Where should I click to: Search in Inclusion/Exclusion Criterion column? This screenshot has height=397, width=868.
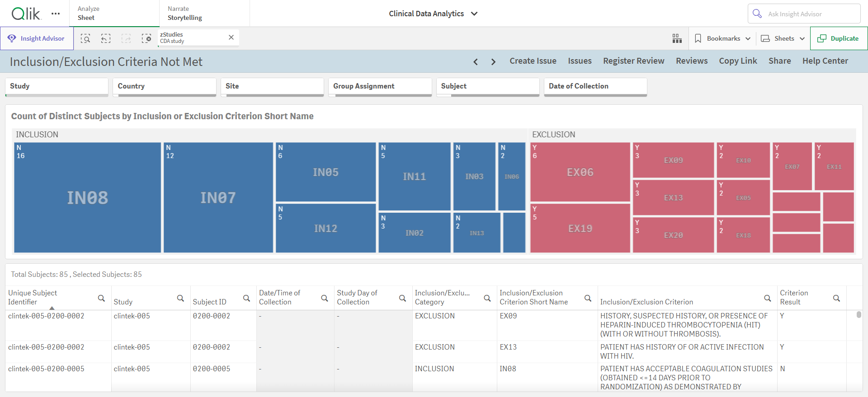[767, 298]
